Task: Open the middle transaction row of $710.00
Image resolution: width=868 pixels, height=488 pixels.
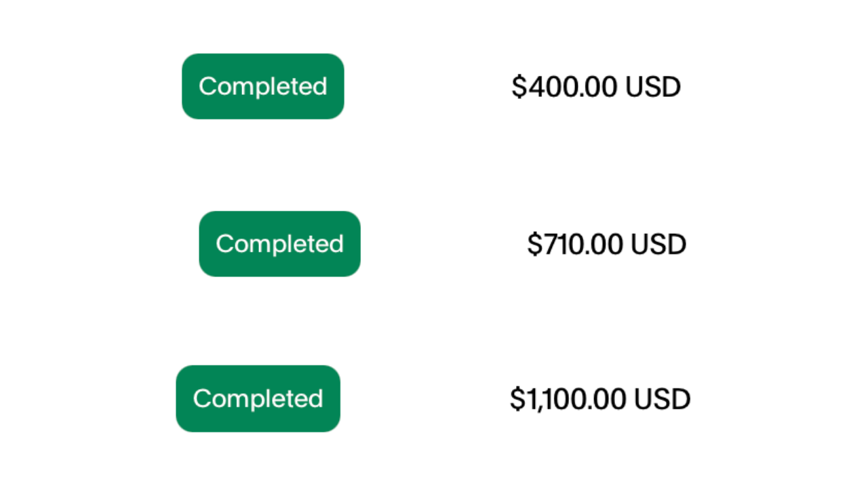Action: [434, 244]
